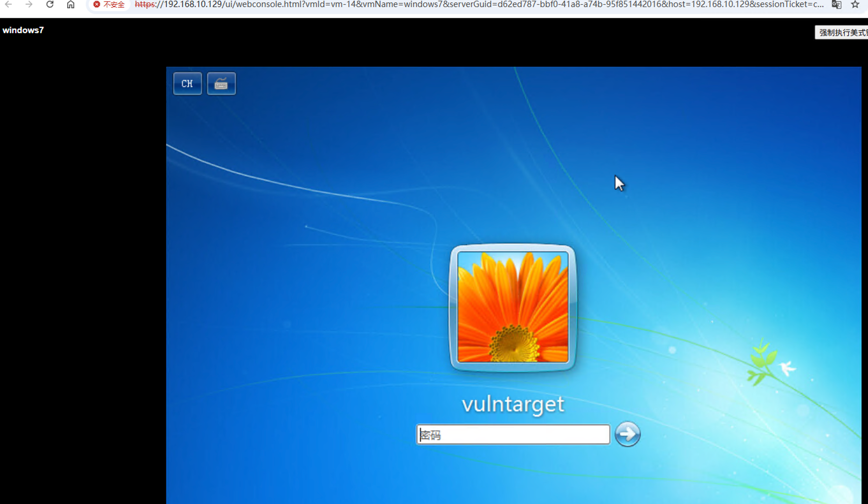This screenshot has height=504, width=868.
Task: Click the red 不安全 not-secure warning badge
Action: (x=109, y=4)
